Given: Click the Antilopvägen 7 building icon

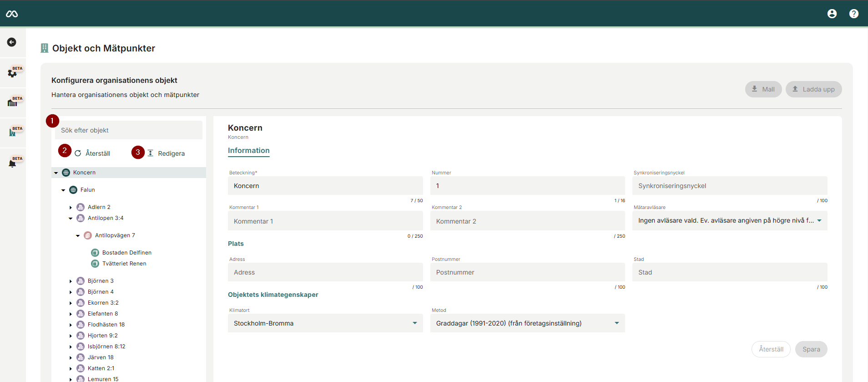Looking at the screenshot, I should point(88,235).
